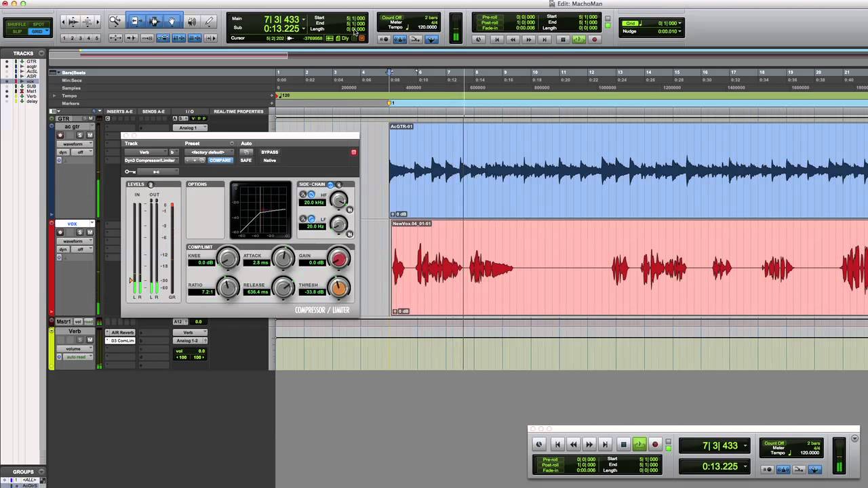Click the Stop button in top transport

point(563,39)
